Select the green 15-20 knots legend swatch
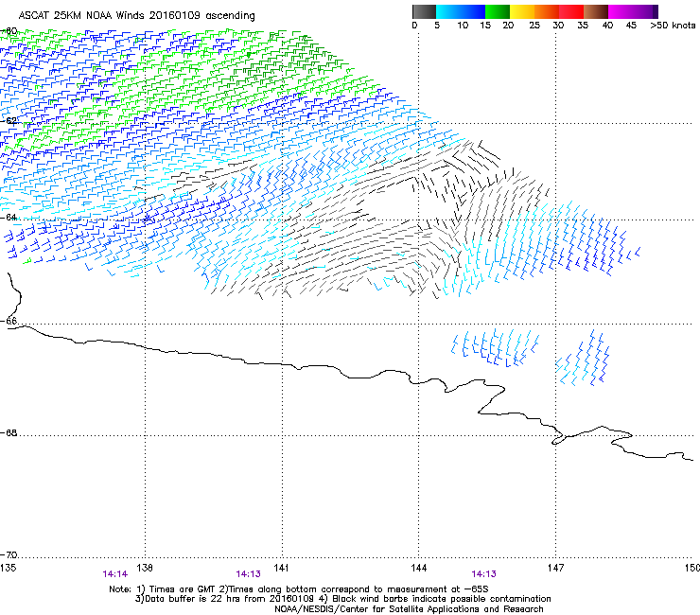Image resolution: width=700 pixels, height=615 pixels. coord(498,11)
